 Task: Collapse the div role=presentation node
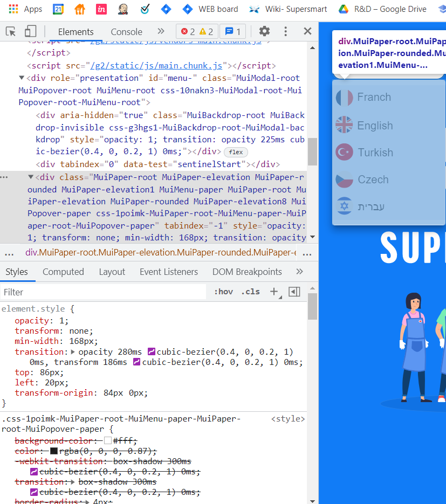22,78
